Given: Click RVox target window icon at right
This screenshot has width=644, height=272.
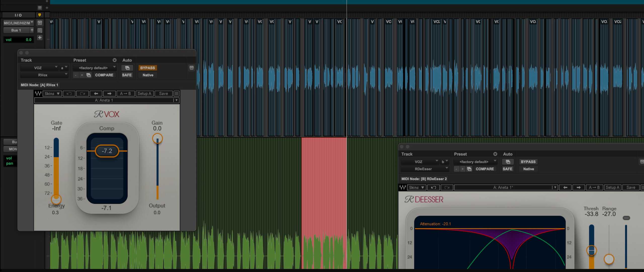Looking at the screenshot, I should [191, 68].
